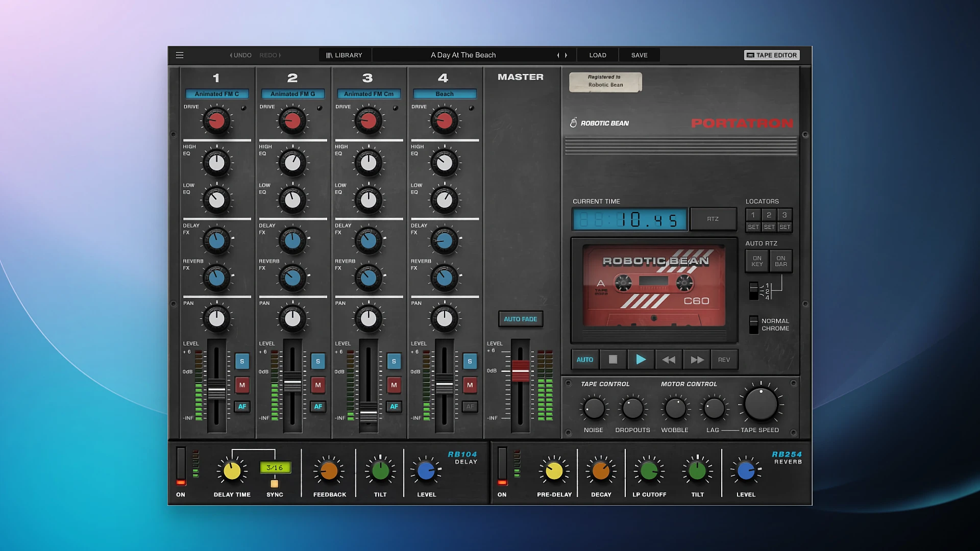The width and height of the screenshot is (980, 551).
Task: Flip the NORMAL CHROME tape switch
Action: pos(754,324)
